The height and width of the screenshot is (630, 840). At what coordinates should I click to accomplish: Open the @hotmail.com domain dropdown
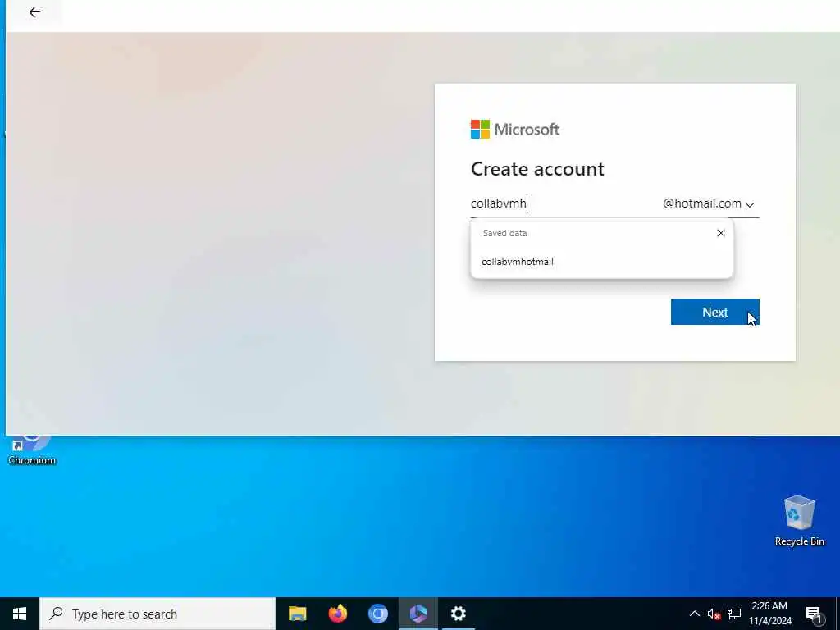[708, 203]
